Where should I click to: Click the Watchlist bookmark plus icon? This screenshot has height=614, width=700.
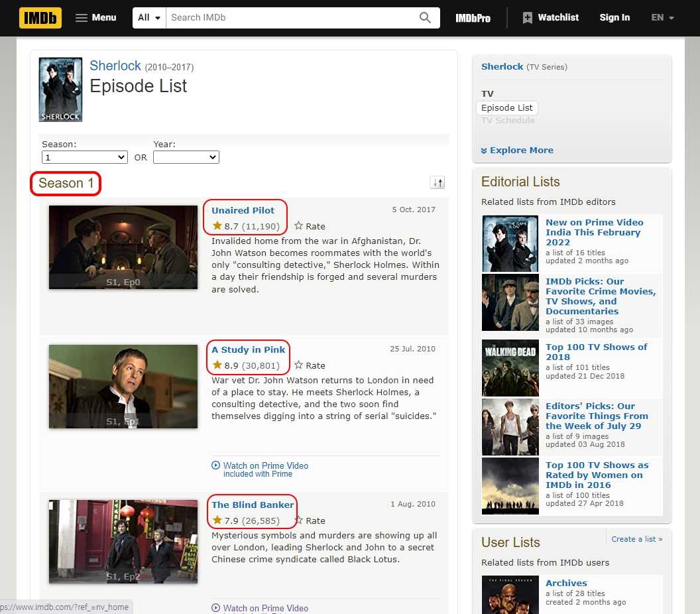coord(527,18)
